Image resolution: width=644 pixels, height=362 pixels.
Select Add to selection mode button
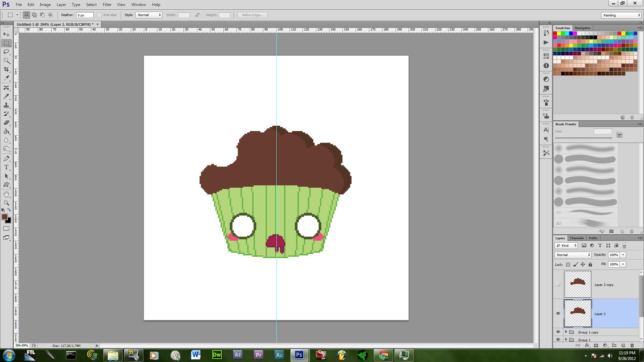tap(34, 15)
